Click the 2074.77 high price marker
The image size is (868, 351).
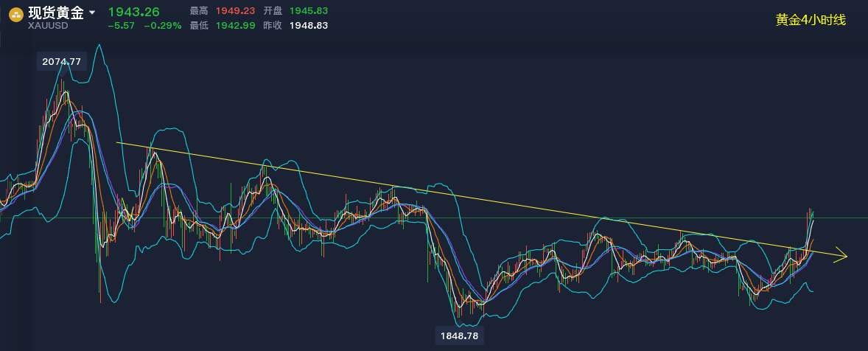pyautogui.click(x=61, y=61)
